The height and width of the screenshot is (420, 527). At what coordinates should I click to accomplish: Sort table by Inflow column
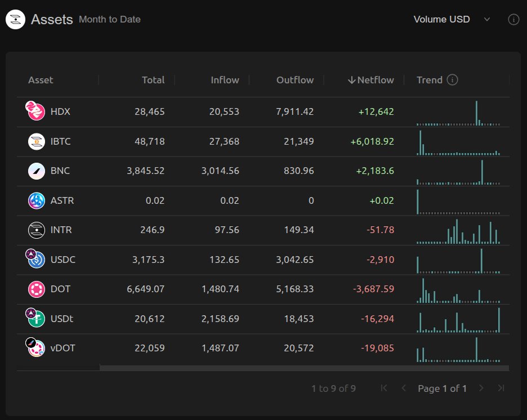pyautogui.click(x=225, y=80)
